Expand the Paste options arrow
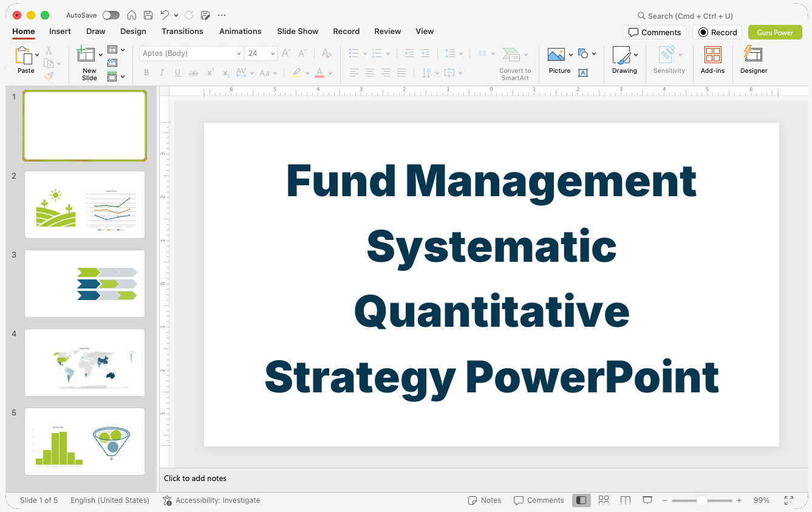Viewport: 812px width, 512px height. (x=37, y=55)
